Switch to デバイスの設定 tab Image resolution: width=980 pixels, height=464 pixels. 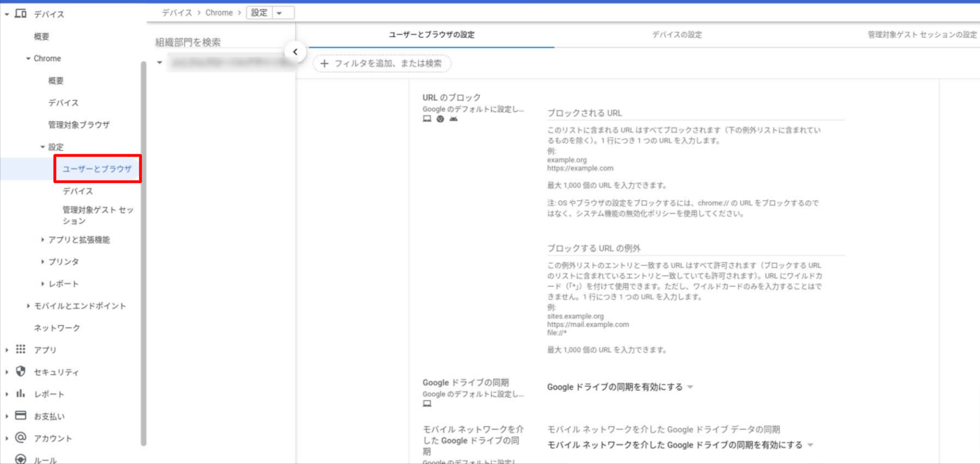click(677, 34)
